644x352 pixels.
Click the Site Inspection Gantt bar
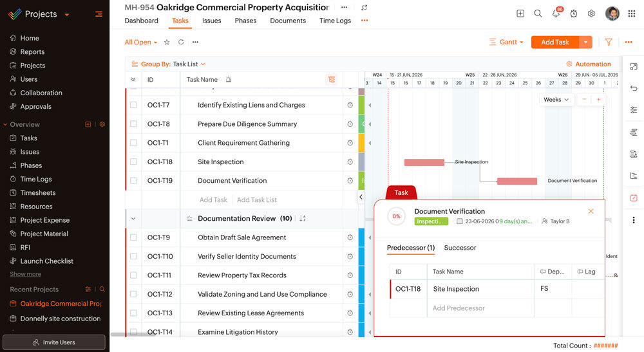coord(424,162)
